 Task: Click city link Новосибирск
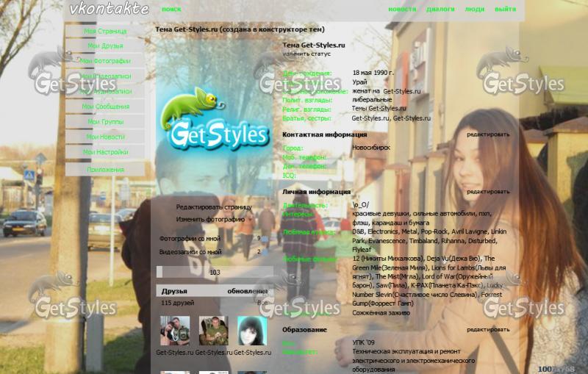click(371, 148)
